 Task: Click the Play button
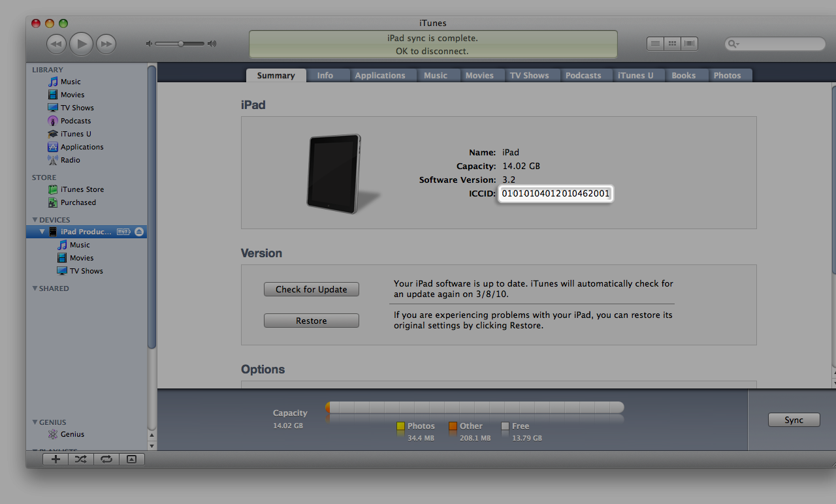81,44
